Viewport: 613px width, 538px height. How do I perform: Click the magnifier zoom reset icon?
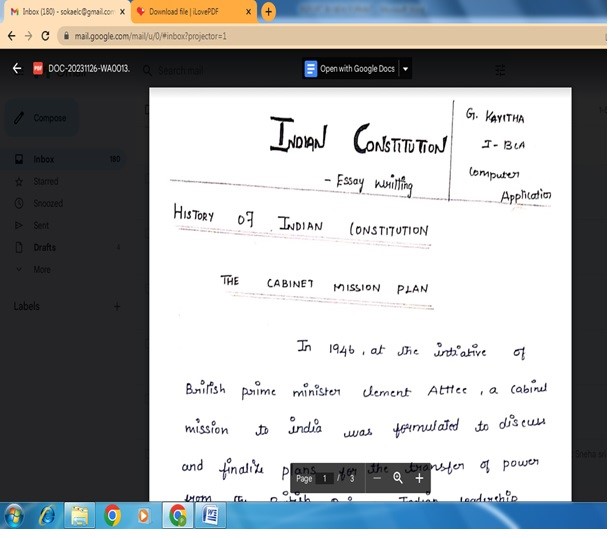click(x=398, y=479)
